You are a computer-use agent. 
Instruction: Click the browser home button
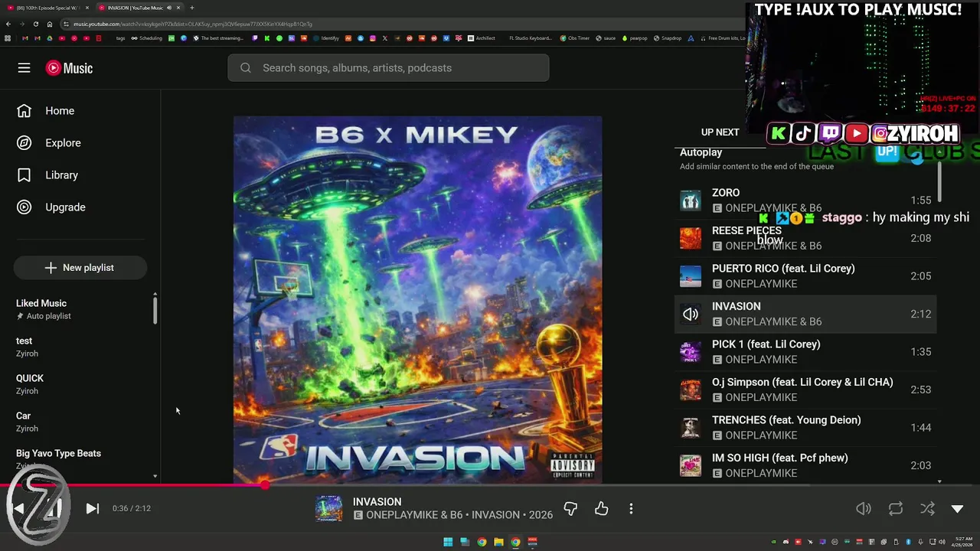[50, 24]
